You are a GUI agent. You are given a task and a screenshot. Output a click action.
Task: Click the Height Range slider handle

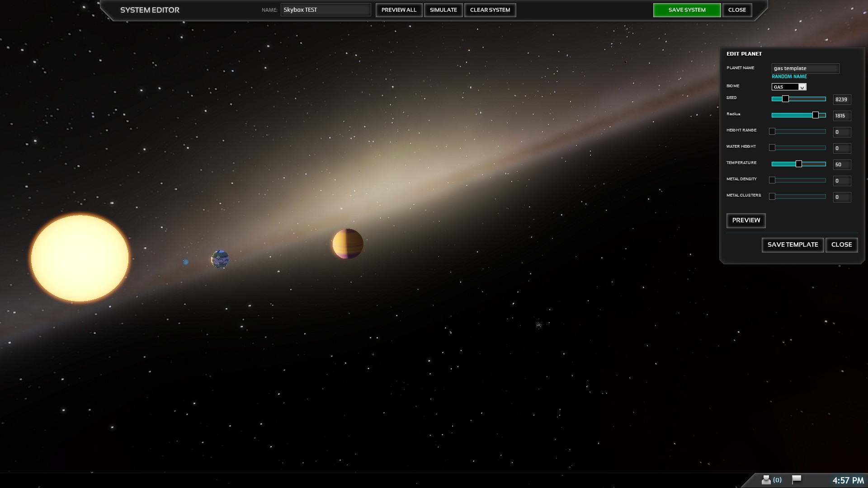coord(772,131)
